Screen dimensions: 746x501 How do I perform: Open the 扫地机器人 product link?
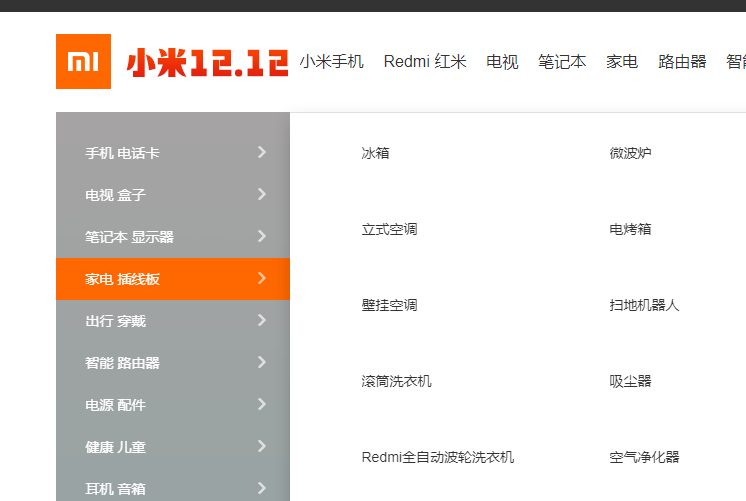pyautogui.click(x=644, y=305)
